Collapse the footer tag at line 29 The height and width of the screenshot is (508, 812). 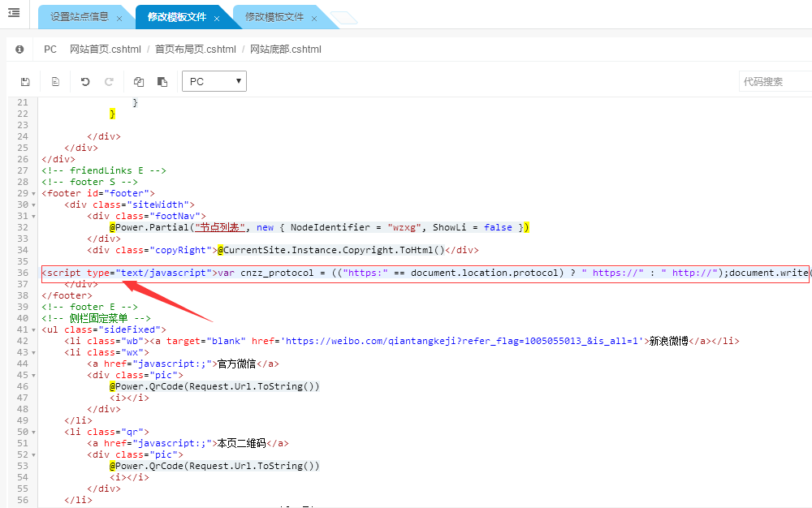(33, 193)
